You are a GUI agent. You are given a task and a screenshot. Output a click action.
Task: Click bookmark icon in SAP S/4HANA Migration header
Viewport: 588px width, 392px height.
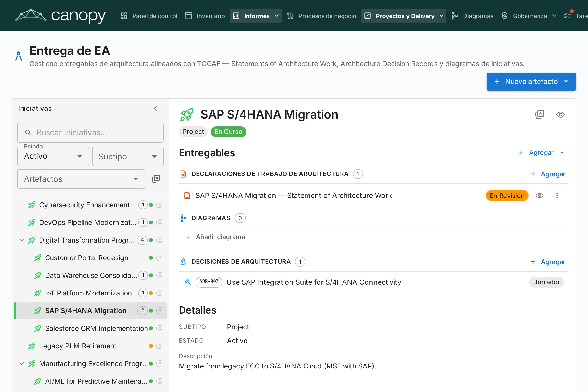click(x=539, y=114)
